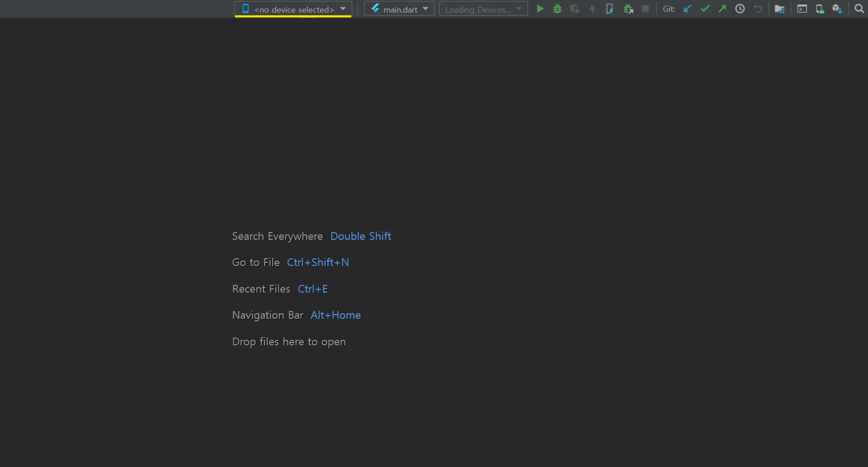Image resolution: width=868 pixels, height=467 pixels.
Task: Click the Navigation Bar label
Action: (268, 315)
